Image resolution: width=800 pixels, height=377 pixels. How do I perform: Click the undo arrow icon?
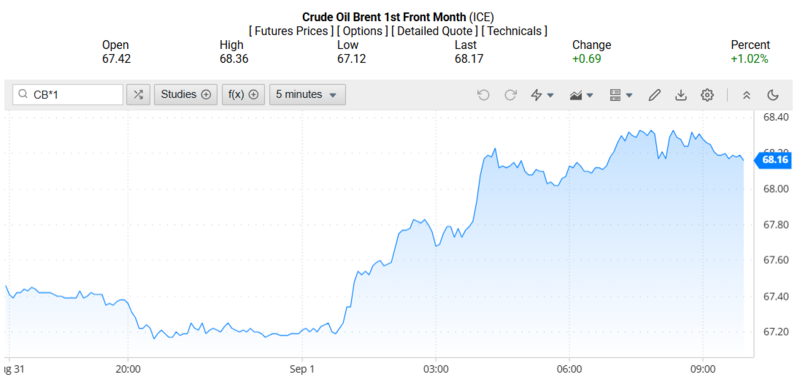point(483,95)
